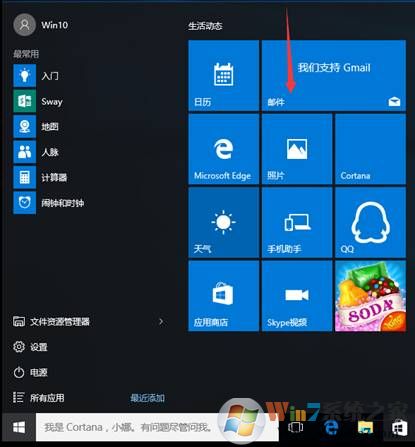
Task: Open the 邮件 mail tile
Action: click(334, 75)
